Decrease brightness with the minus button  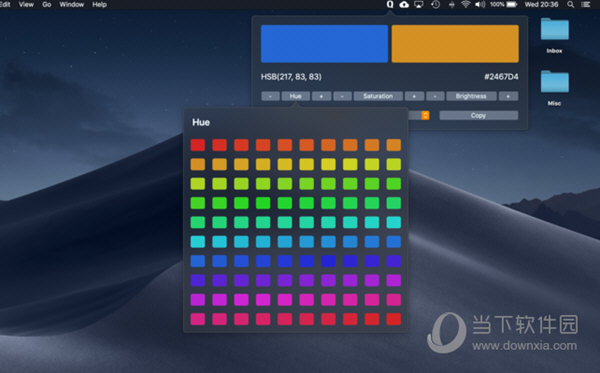tap(435, 96)
